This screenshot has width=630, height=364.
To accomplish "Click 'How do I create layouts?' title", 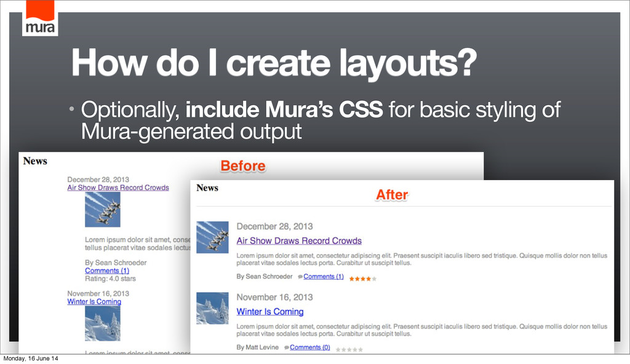I will (x=274, y=63).
